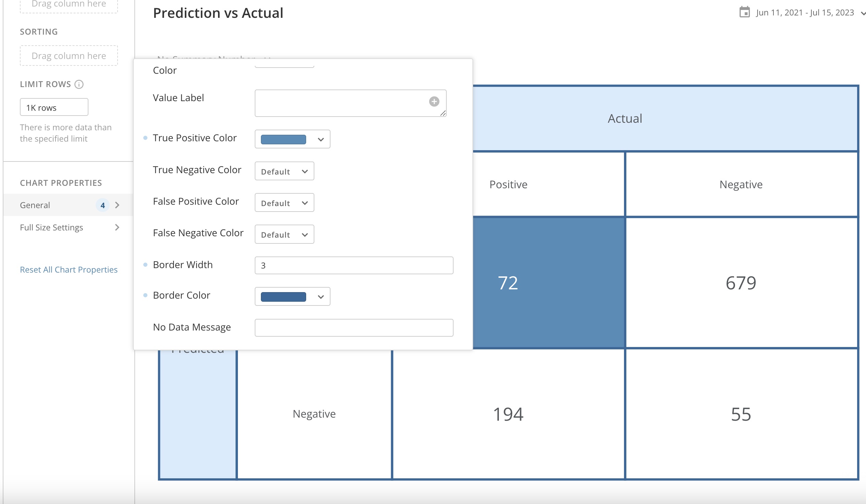
Task: Click the No Data Message input field
Action: click(353, 327)
